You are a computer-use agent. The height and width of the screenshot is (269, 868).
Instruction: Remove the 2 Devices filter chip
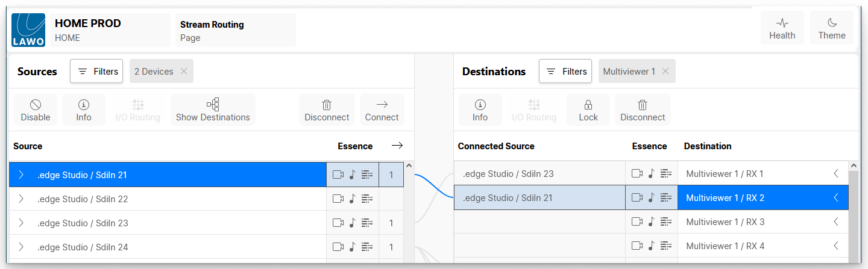pos(184,72)
